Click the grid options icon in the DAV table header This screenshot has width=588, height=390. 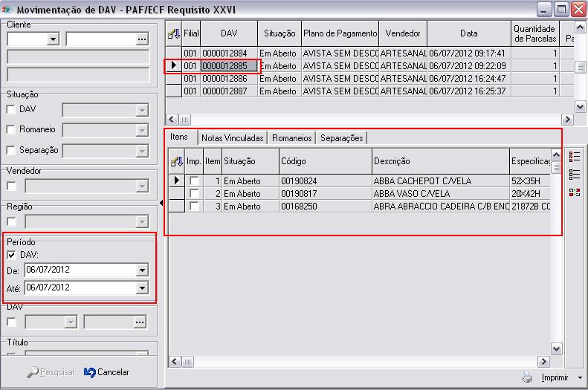173,33
